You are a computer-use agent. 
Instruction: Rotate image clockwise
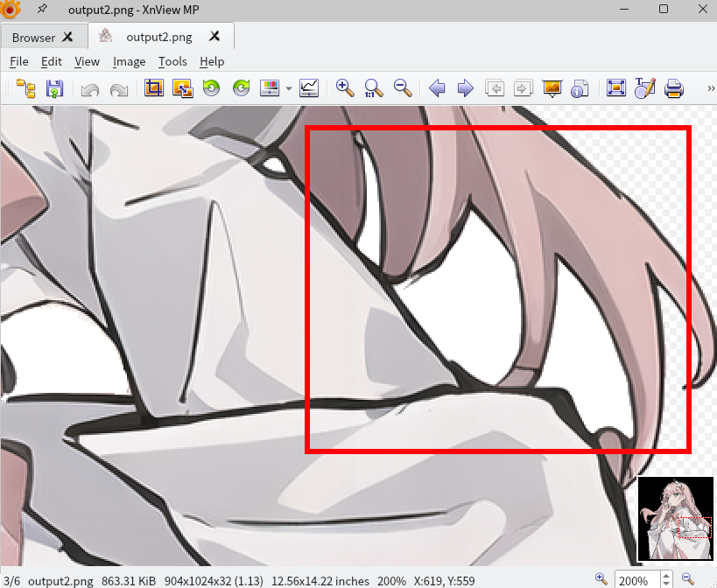tap(241, 87)
